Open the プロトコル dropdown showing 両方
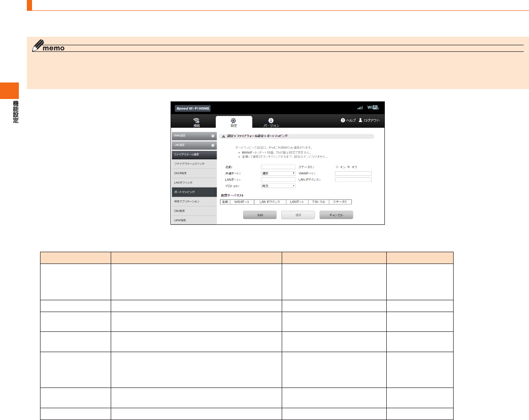 click(278, 186)
